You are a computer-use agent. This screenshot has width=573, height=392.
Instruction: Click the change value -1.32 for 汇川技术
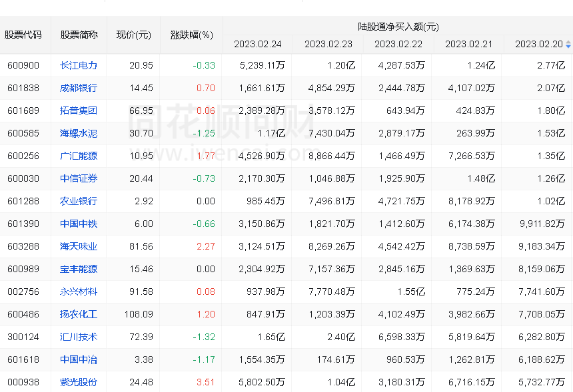[x=204, y=337]
